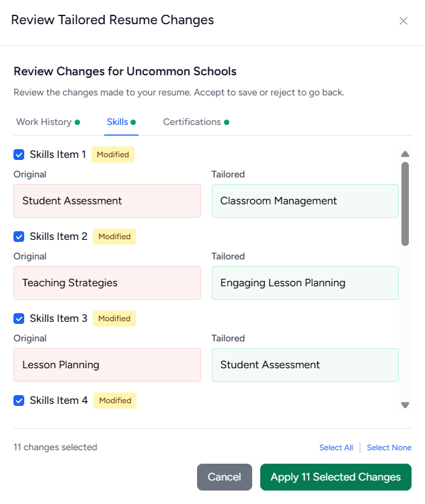Click the scroll up arrow icon
The width and height of the screenshot is (425, 504).
click(x=405, y=154)
